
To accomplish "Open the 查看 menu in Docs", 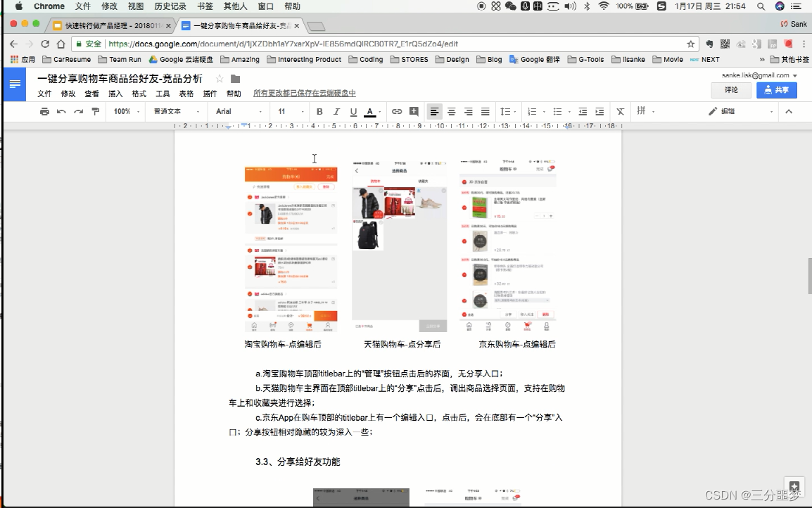I will coord(91,94).
